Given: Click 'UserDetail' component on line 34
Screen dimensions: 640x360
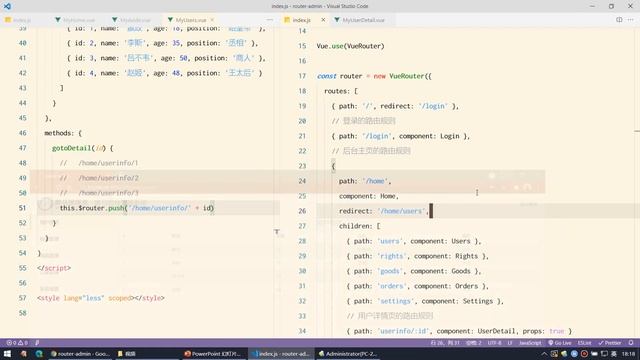Looking at the screenshot, I should coord(496,331).
